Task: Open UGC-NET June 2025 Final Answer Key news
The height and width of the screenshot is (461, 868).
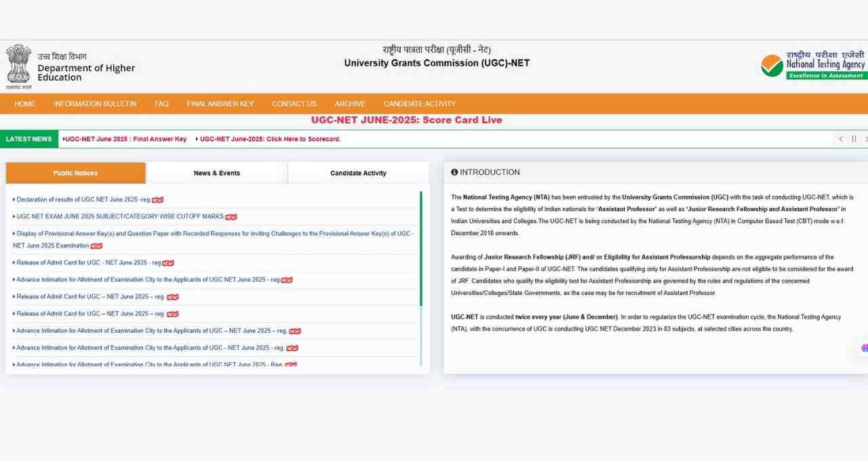Action: point(125,139)
